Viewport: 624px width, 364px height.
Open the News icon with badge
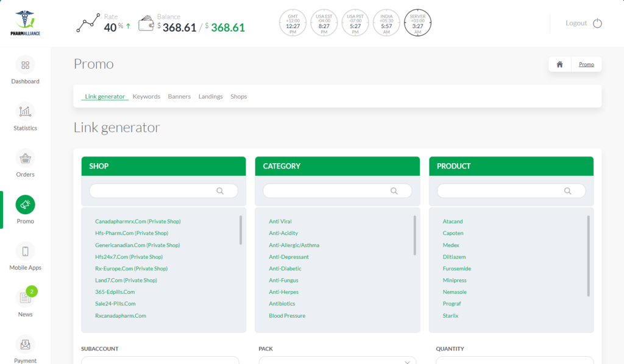25,298
